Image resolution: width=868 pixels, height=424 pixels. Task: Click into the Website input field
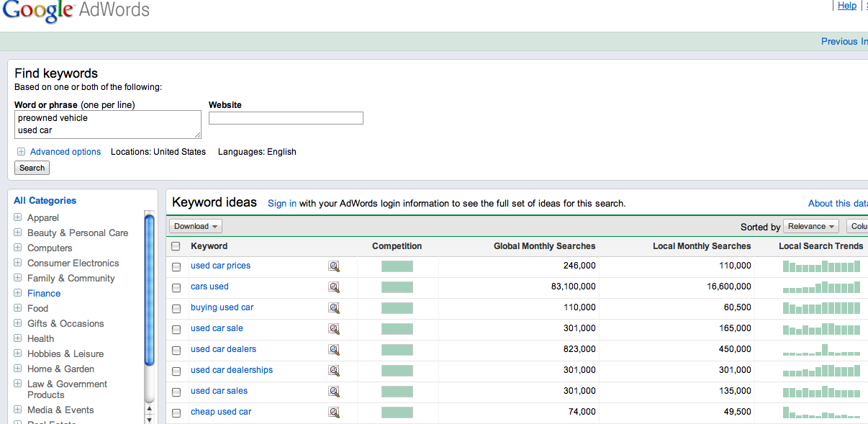point(286,118)
